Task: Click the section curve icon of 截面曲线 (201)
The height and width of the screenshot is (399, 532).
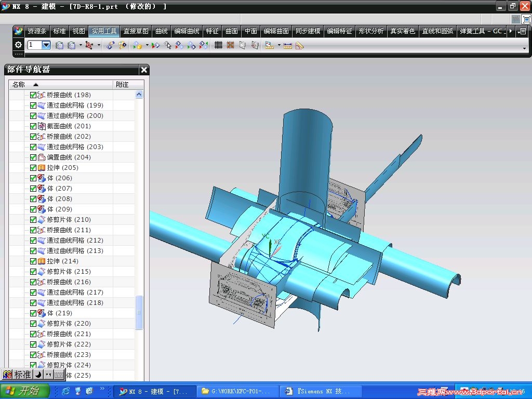Action: click(42, 126)
